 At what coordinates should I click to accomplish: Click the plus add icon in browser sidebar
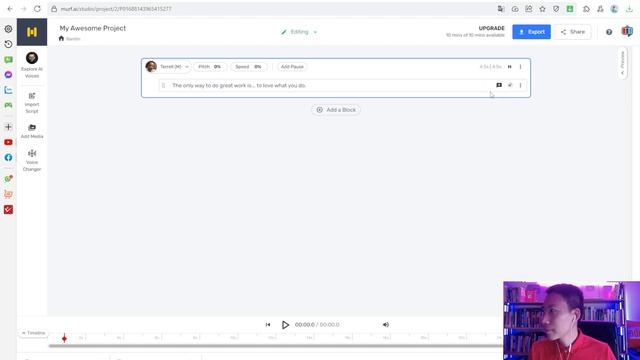coord(8,127)
